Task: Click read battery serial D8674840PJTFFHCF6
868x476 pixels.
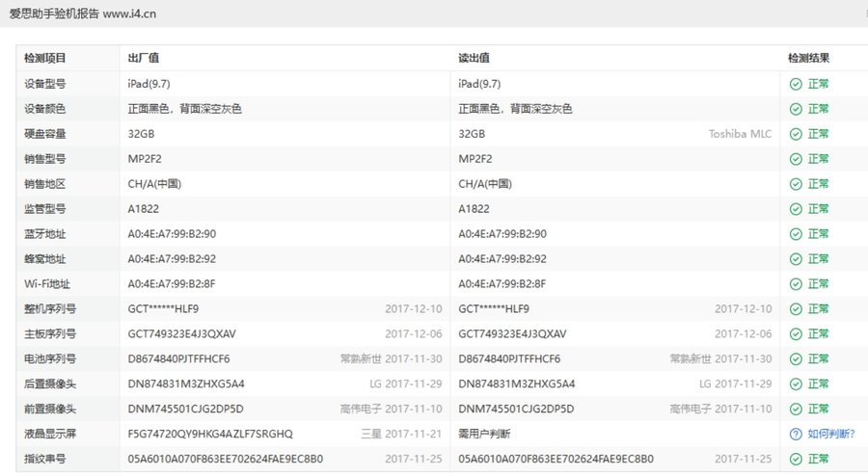Action: click(509, 358)
